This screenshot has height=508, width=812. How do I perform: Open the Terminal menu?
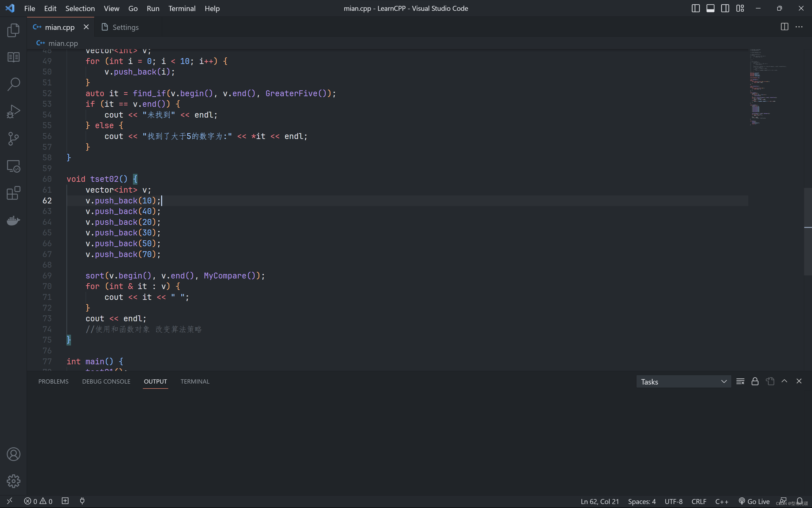pos(182,8)
